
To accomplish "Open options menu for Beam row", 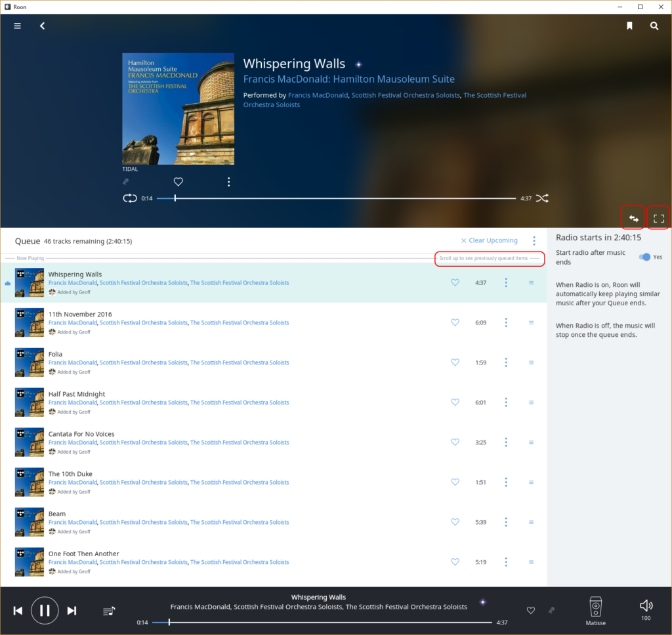I will (x=506, y=522).
